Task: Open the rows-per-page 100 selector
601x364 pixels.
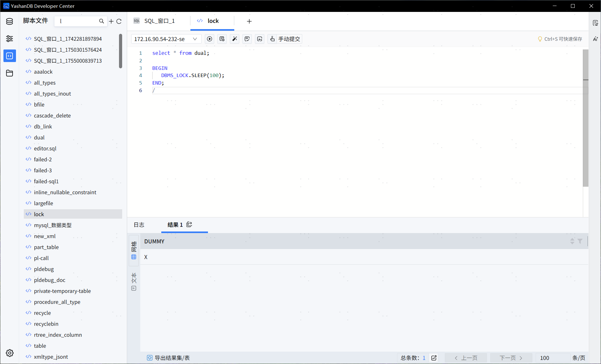Action: coord(552,358)
